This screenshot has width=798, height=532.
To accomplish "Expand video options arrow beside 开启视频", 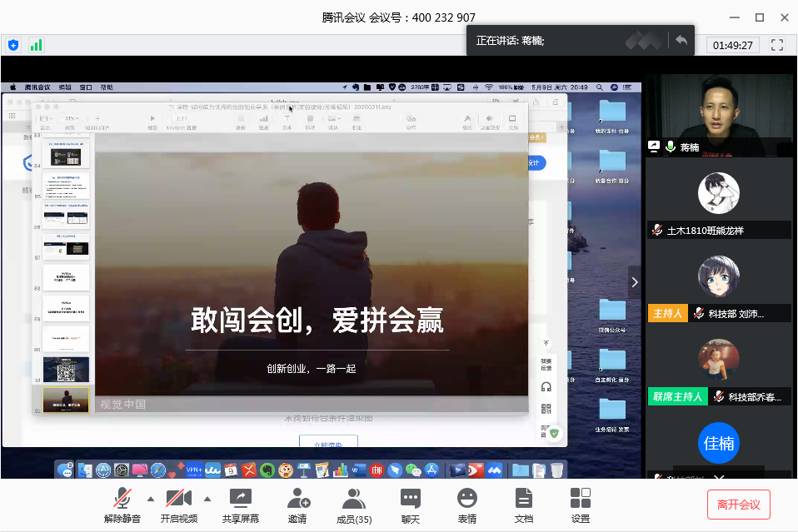I will (207, 500).
